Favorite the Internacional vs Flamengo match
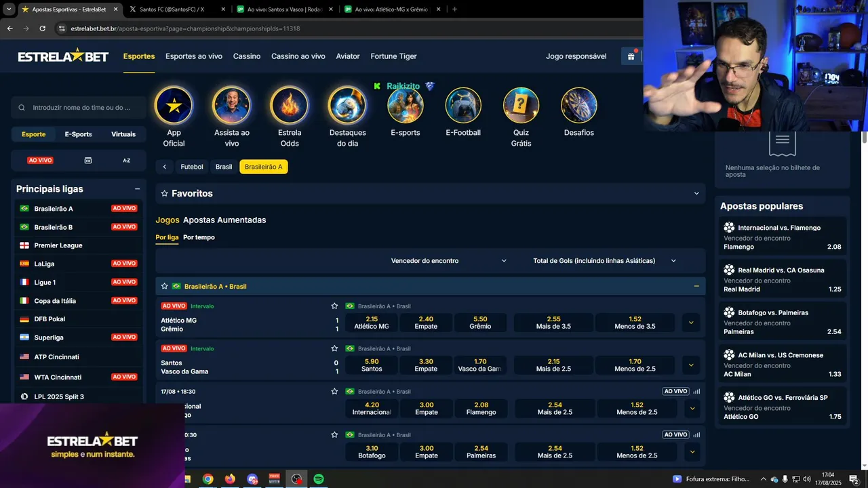868x488 pixels. 334,391
